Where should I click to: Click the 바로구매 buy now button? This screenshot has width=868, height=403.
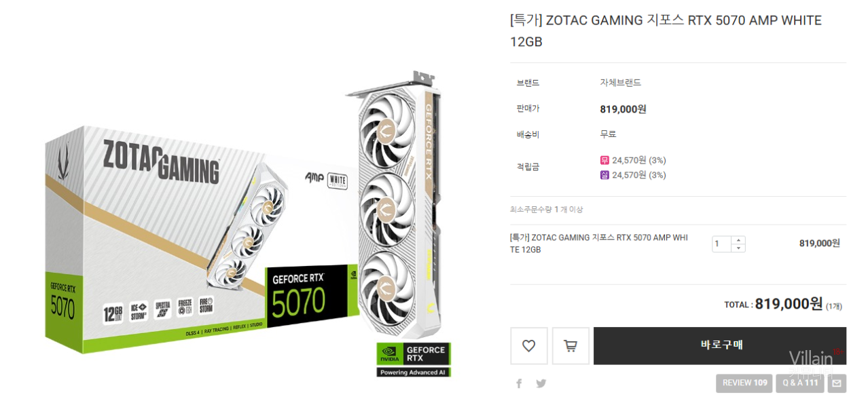(720, 346)
